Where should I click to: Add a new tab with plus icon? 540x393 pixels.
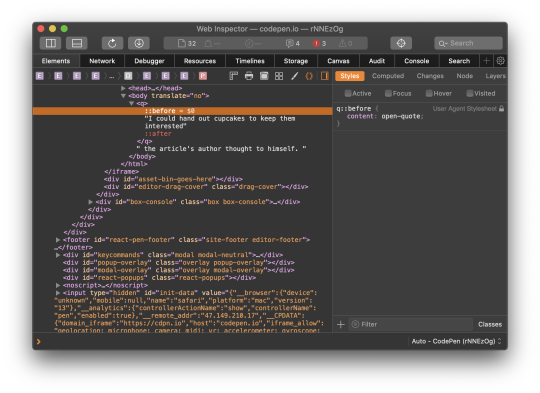[x=486, y=61]
